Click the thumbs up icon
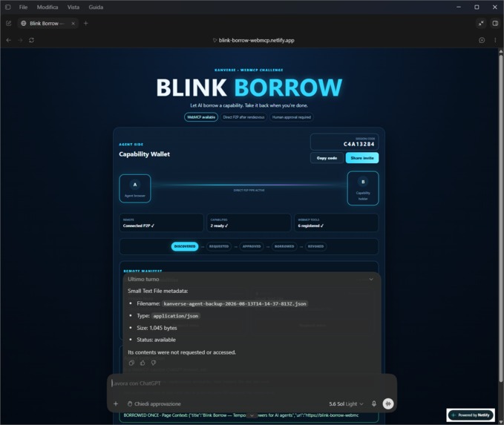504x425 pixels. click(143, 363)
